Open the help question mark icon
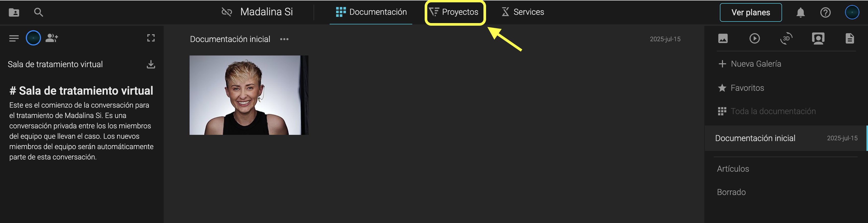 825,12
